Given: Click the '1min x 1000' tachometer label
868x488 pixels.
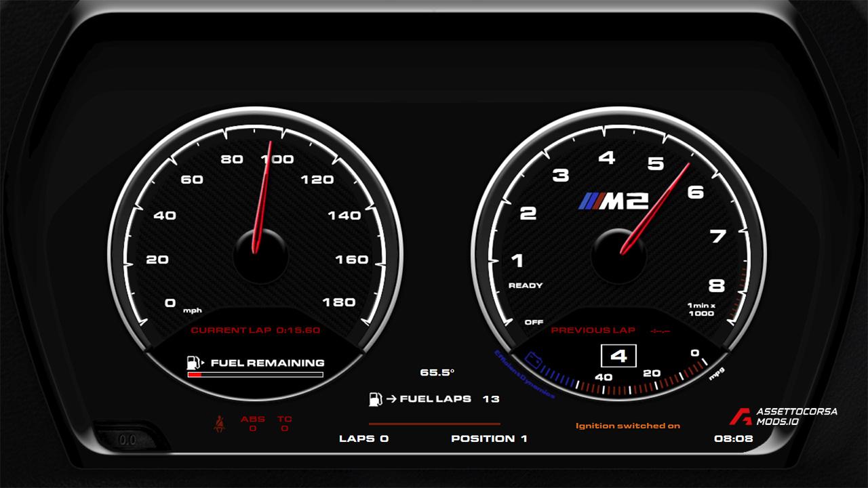Looking at the screenshot, I should (x=701, y=309).
